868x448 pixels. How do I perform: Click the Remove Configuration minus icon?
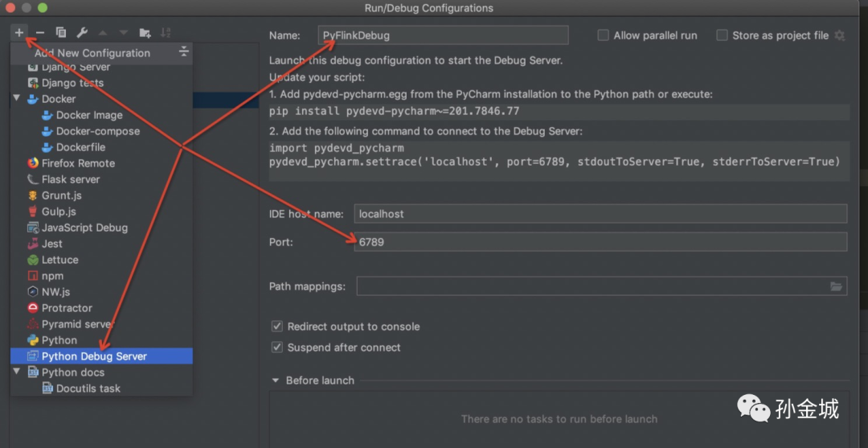[40, 33]
